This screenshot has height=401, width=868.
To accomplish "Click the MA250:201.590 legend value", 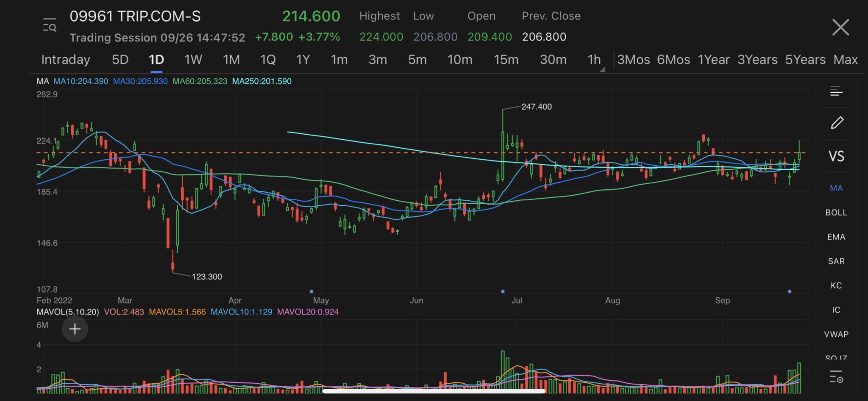I will 262,81.
